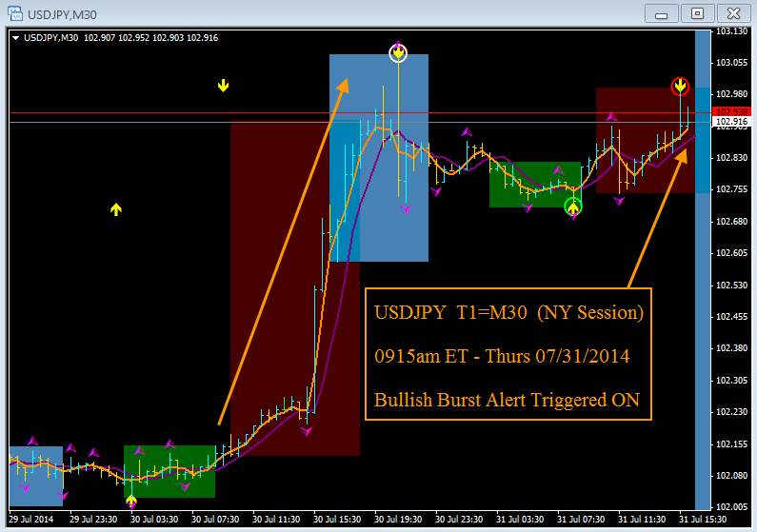757x532 pixels.
Task: Click the 102.755 price axis label
Action: click(731, 189)
